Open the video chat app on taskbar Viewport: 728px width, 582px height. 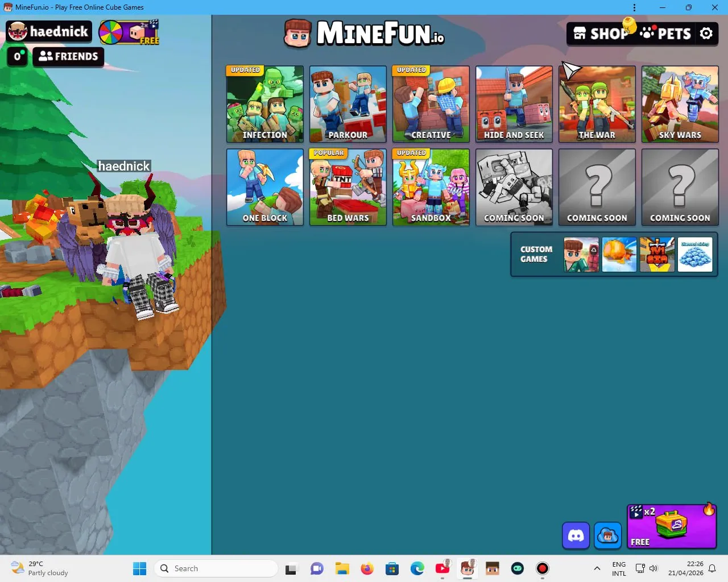(x=317, y=568)
